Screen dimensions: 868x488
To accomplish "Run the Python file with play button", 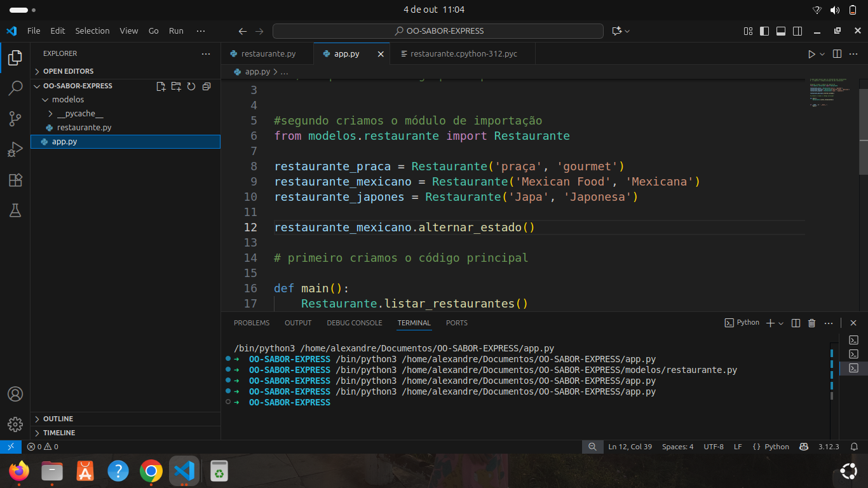I will 811,54.
